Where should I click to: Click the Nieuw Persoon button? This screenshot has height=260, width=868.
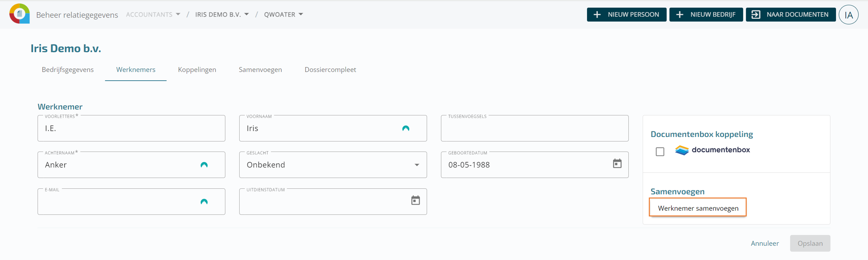click(626, 14)
